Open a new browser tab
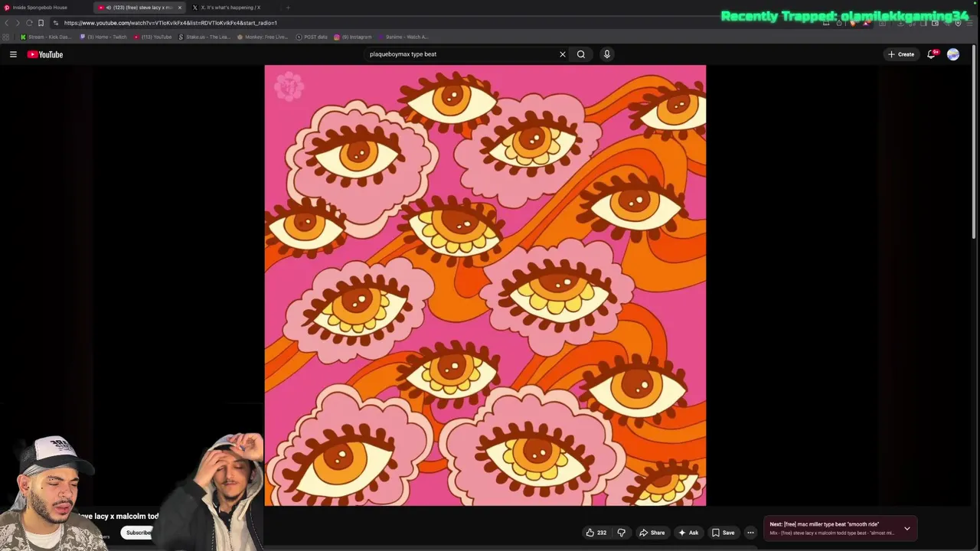Screen dimensions: 980x551 click(x=288, y=8)
